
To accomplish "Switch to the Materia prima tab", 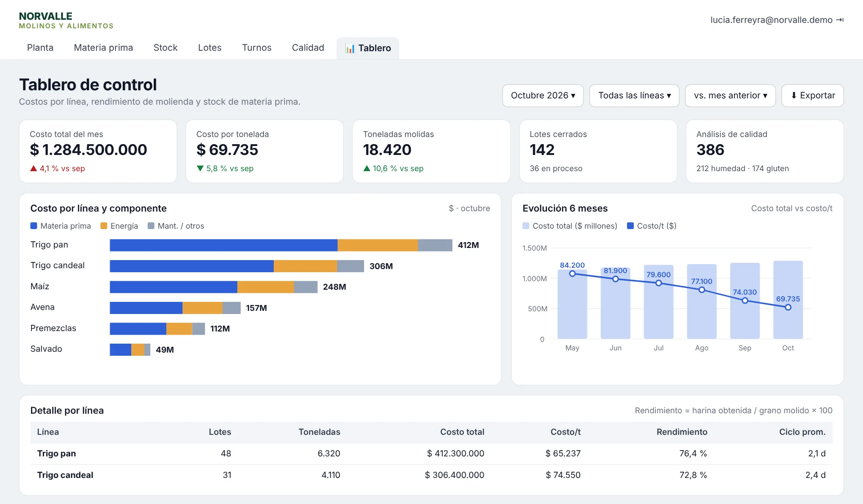I will pos(103,48).
